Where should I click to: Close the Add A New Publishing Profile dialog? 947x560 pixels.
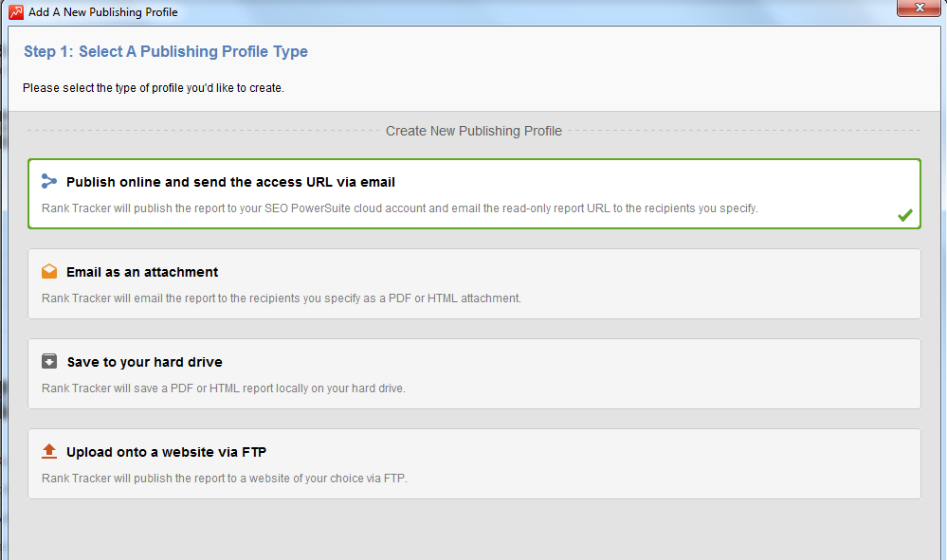(919, 8)
